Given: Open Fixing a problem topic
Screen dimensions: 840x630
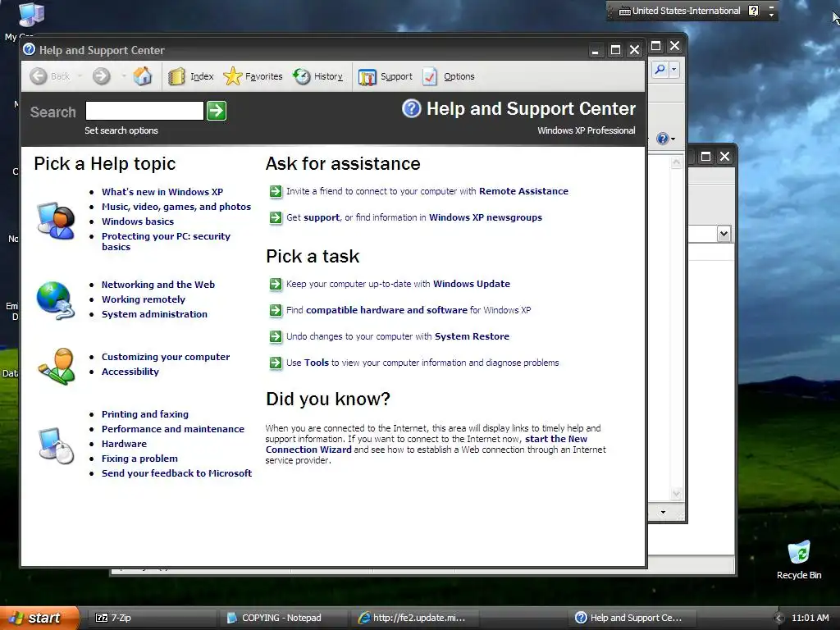Looking at the screenshot, I should click(x=139, y=459).
